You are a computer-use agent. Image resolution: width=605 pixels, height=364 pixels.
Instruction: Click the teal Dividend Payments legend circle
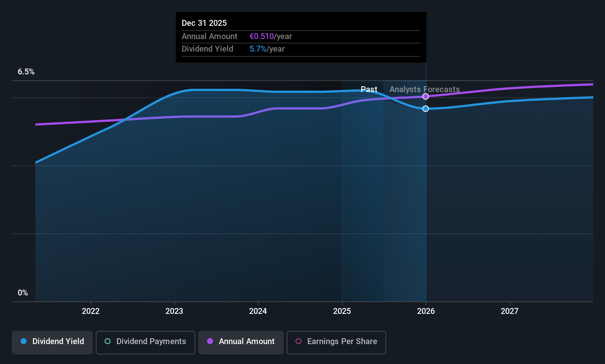[x=108, y=341]
